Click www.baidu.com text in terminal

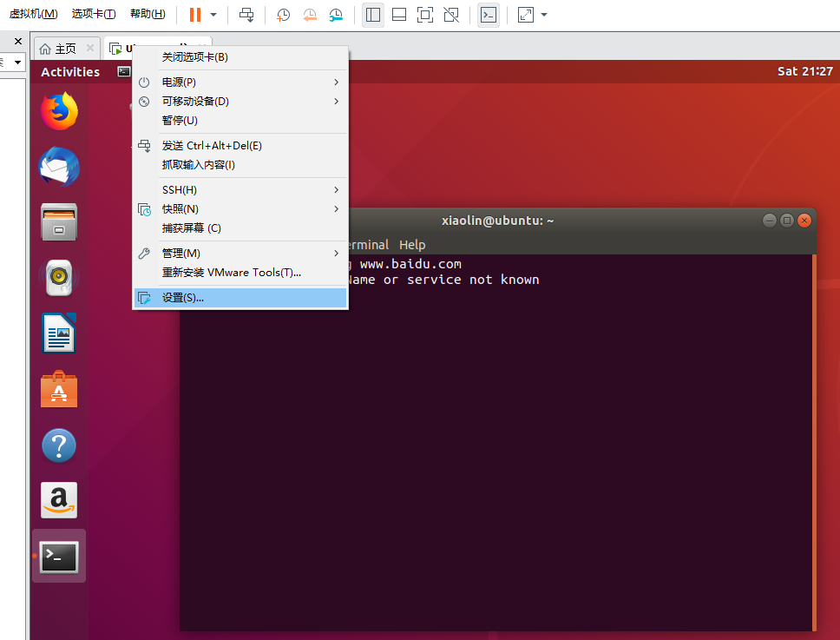[410, 264]
